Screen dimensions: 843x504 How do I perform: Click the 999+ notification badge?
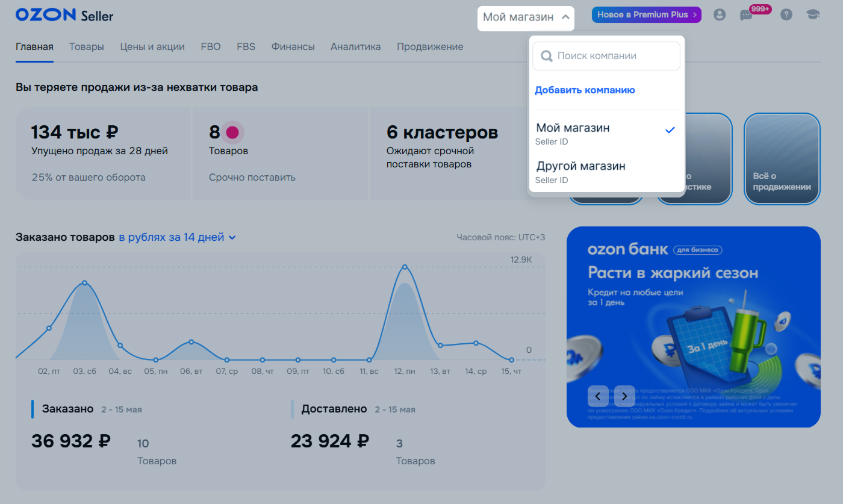(x=760, y=9)
